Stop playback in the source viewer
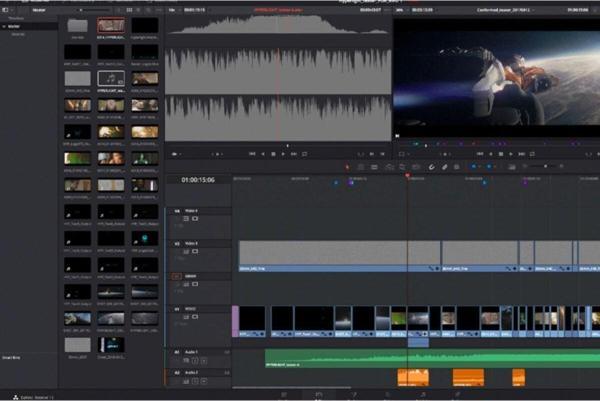Screen dimensions: 600x401 (273, 154)
